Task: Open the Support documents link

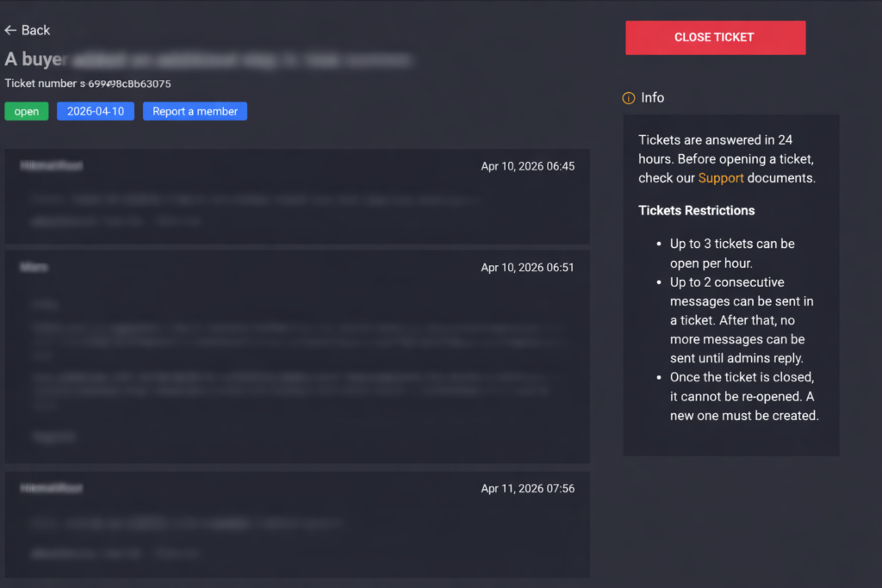Action: [720, 177]
